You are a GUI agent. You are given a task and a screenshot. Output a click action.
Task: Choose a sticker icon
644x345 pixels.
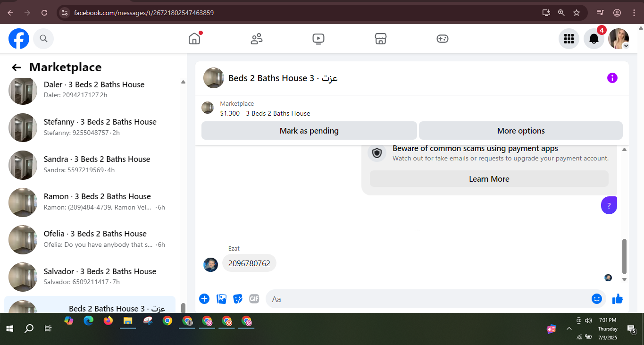238,299
